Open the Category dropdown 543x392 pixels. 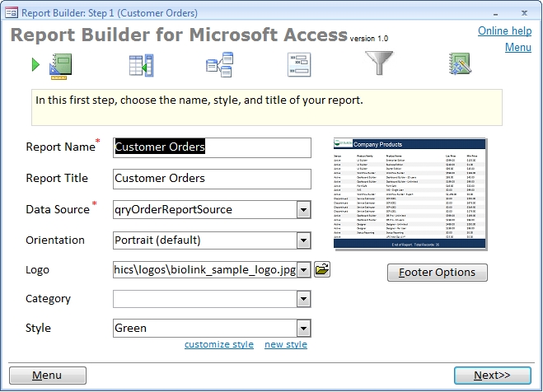(x=303, y=299)
